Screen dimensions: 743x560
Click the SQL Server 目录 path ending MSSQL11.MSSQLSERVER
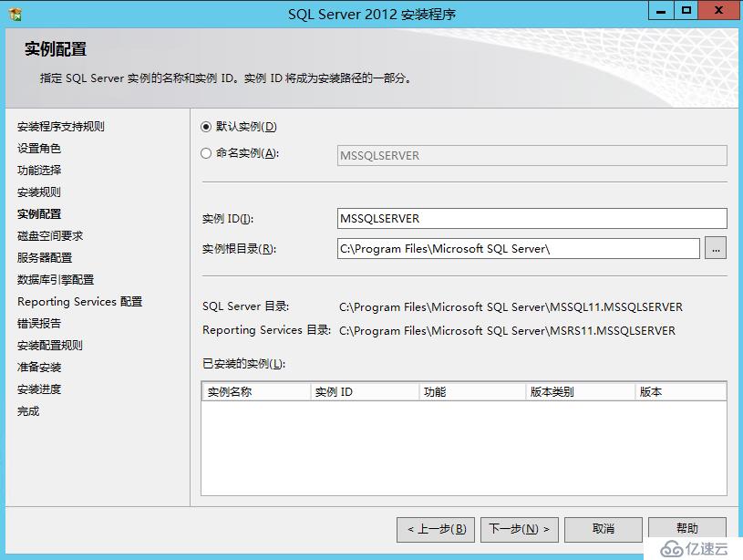pyautogui.click(x=511, y=307)
